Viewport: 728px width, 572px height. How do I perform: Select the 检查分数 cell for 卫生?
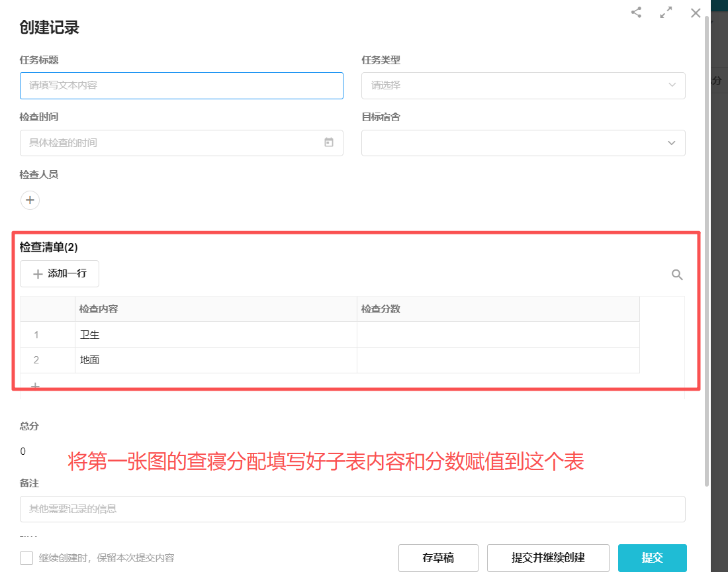coord(498,334)
